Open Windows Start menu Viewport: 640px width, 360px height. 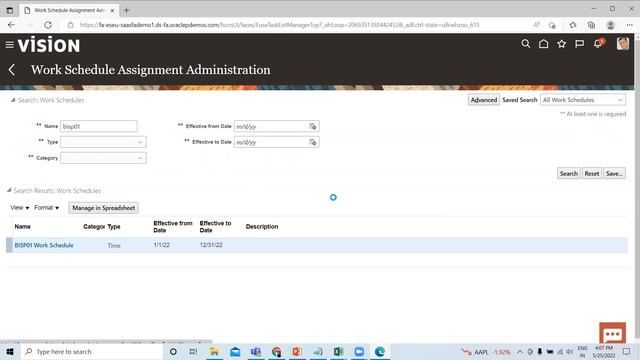pyautogui.click(x=10, y=351)
